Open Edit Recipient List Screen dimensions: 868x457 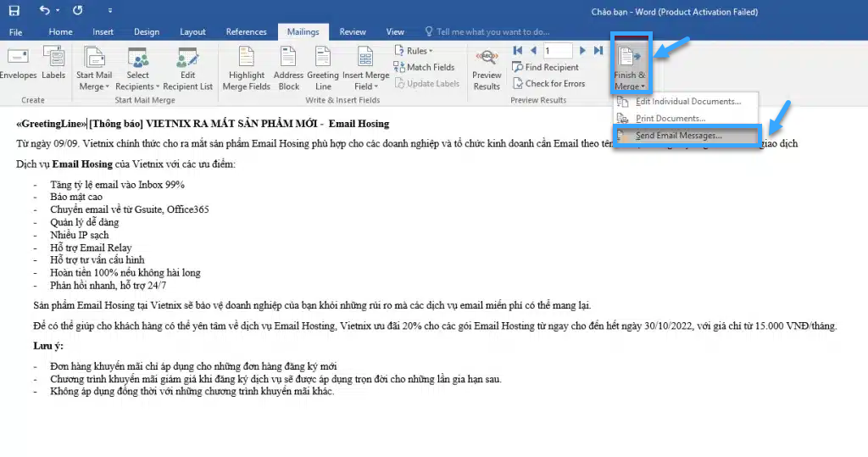pos(187,70)
